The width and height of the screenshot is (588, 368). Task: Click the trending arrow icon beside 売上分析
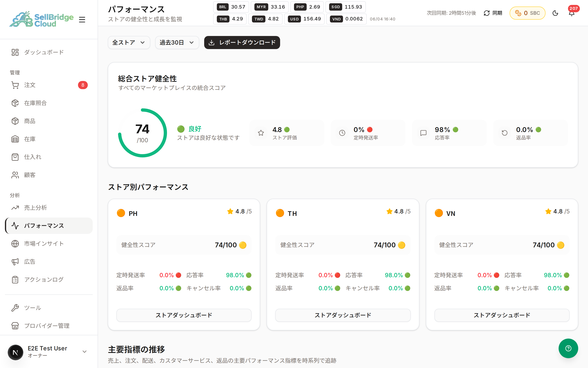(x=15, y=208)
